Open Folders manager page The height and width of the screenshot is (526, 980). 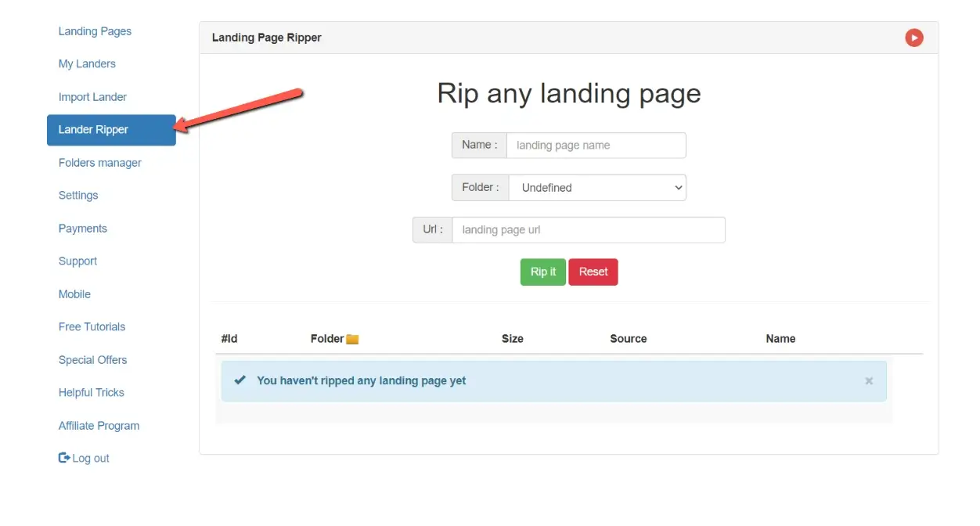[x=99, y=163]
